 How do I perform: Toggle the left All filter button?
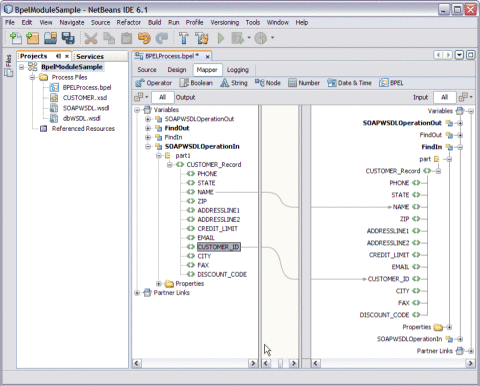pyautogui.click(x=163, y=97)
